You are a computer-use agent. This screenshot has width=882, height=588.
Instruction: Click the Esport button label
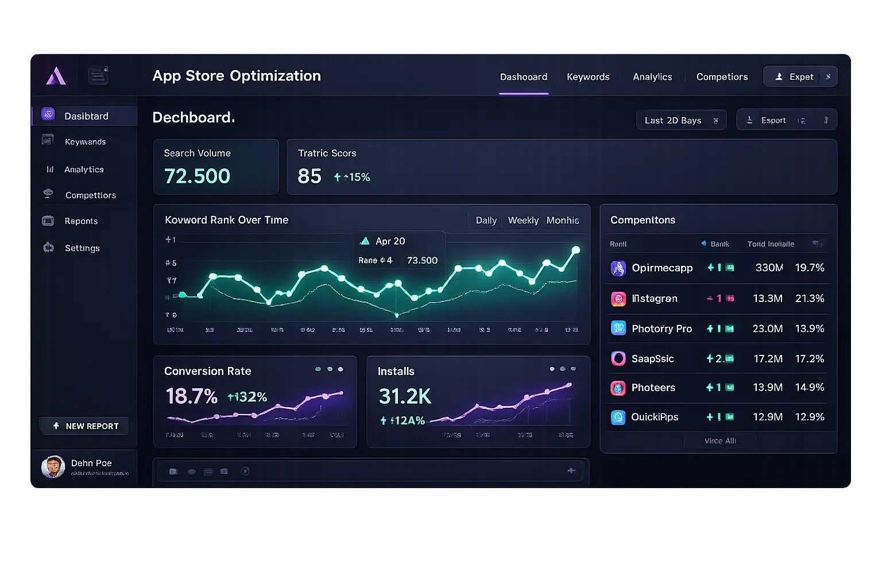click(x=773, y=120)
